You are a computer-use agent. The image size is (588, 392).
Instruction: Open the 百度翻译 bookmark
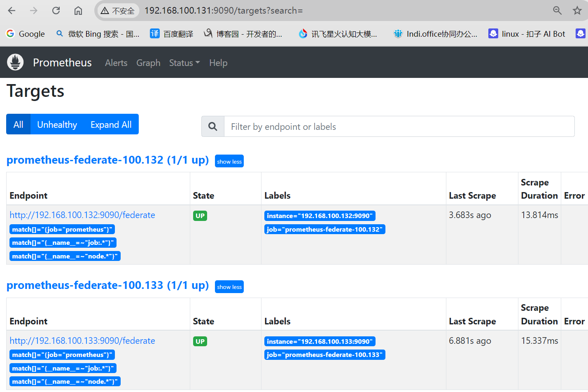pos(172,34)
